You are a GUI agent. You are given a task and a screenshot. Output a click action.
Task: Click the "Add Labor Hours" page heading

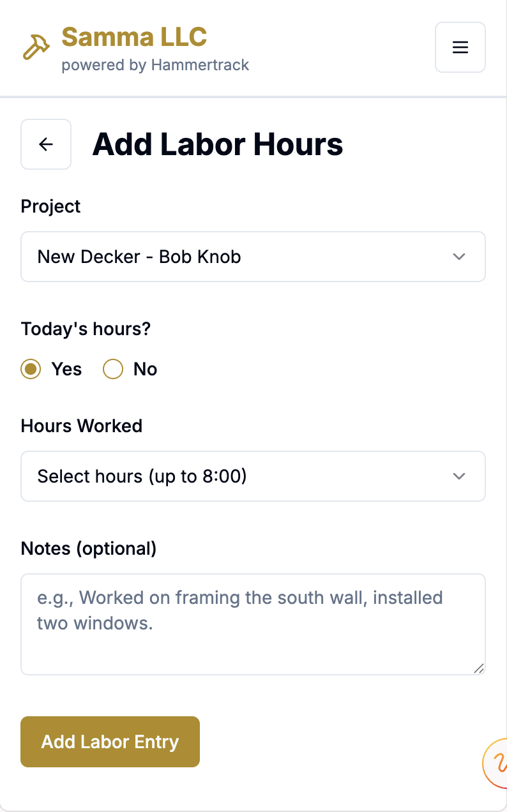point(218,144)
